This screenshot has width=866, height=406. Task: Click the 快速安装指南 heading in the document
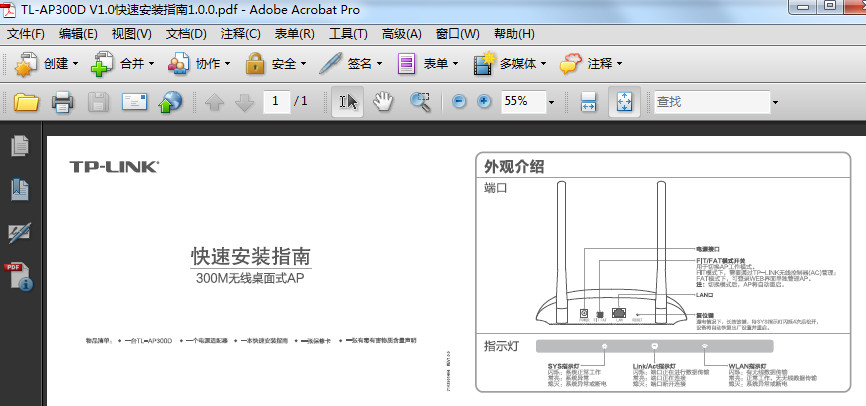point(251,256)
